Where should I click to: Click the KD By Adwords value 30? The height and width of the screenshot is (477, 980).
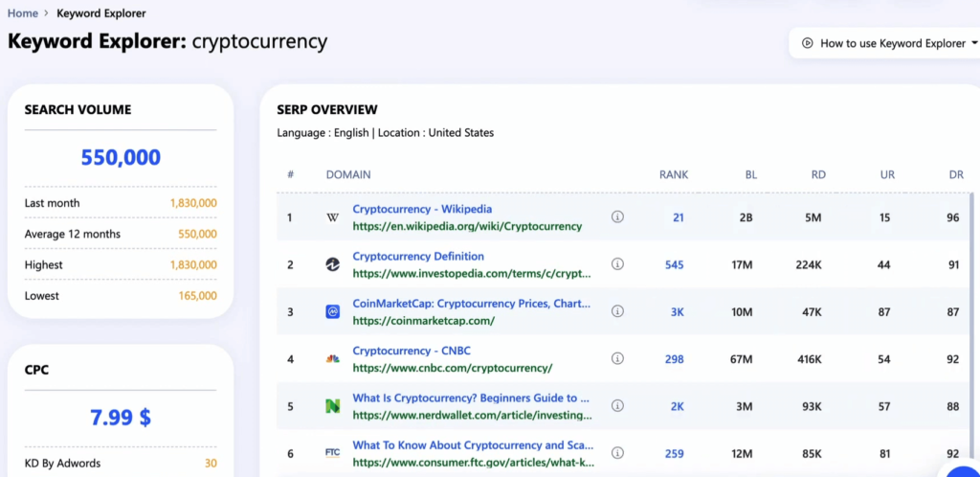pos(211,464)
